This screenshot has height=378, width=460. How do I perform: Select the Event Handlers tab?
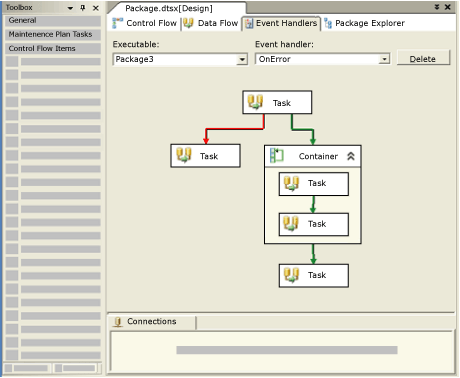click(x=281, y=23)
